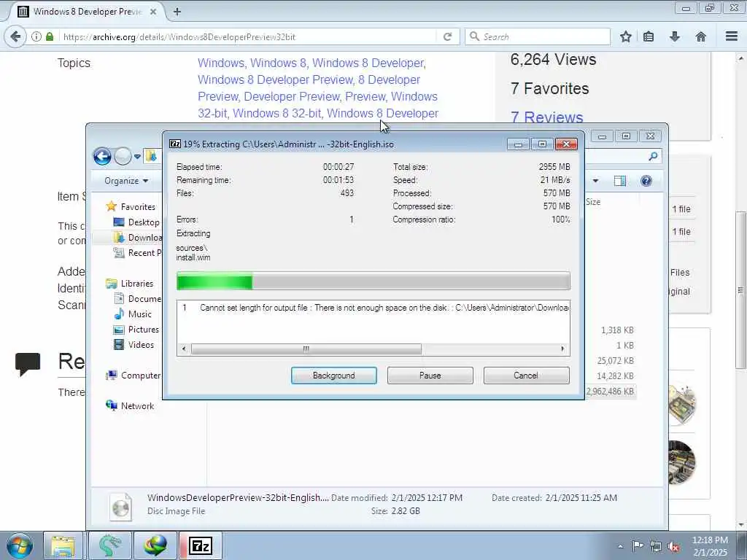Click Explorer back navigation button
This screenshot has width=747, height=560.
pyautogui.click(x=102, y=156)
